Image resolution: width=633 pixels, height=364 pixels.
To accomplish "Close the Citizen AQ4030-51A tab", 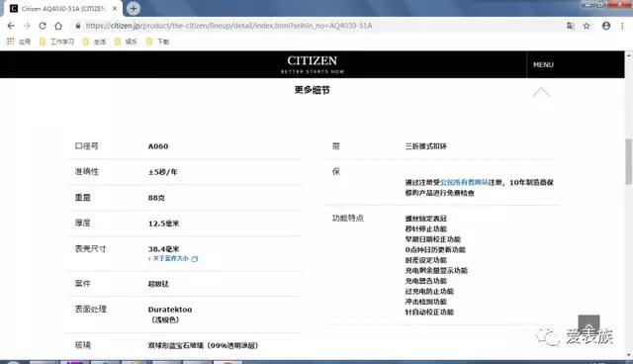I will [115, 9].
